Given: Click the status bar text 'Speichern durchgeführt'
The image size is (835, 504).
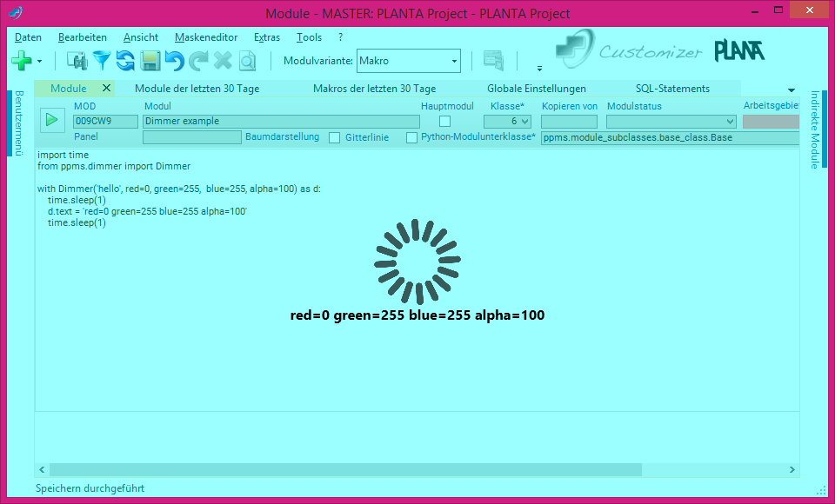Looking at the screenshot, I should pyautogui.click(x=90, y=488).
